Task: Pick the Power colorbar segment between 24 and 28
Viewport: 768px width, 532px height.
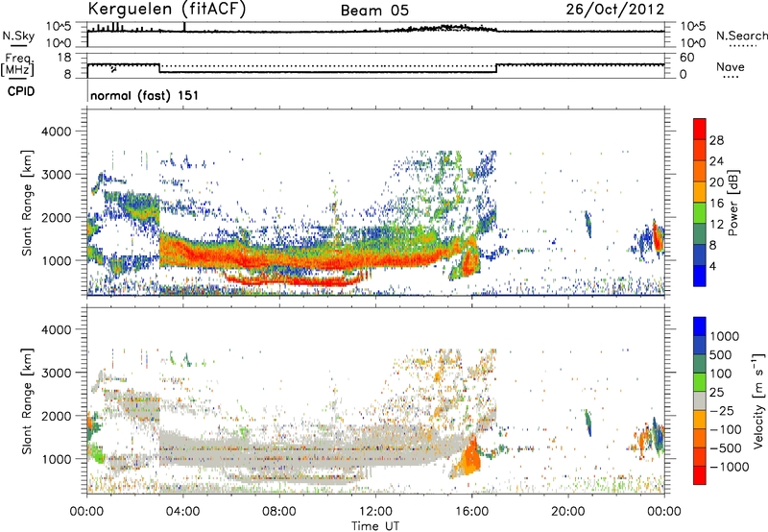Action: [x=700, y=150]
